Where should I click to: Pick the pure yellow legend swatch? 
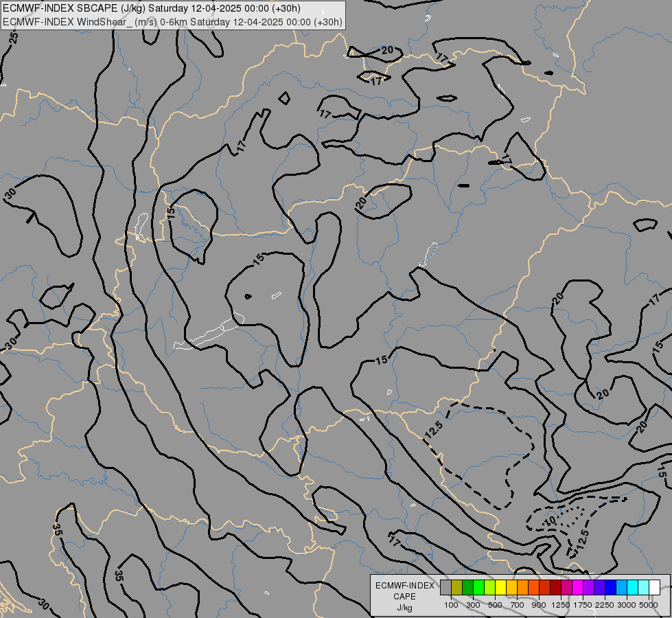[x=500, y=587]
